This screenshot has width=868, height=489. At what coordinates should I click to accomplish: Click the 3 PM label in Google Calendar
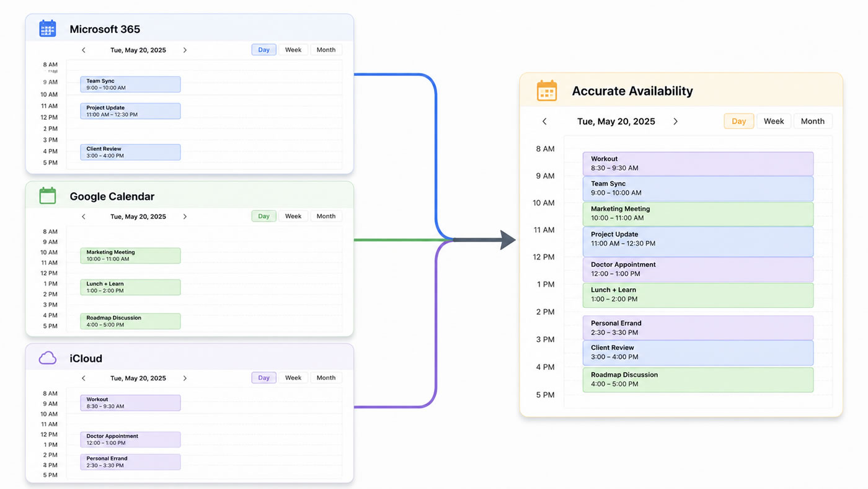[50, 305]
